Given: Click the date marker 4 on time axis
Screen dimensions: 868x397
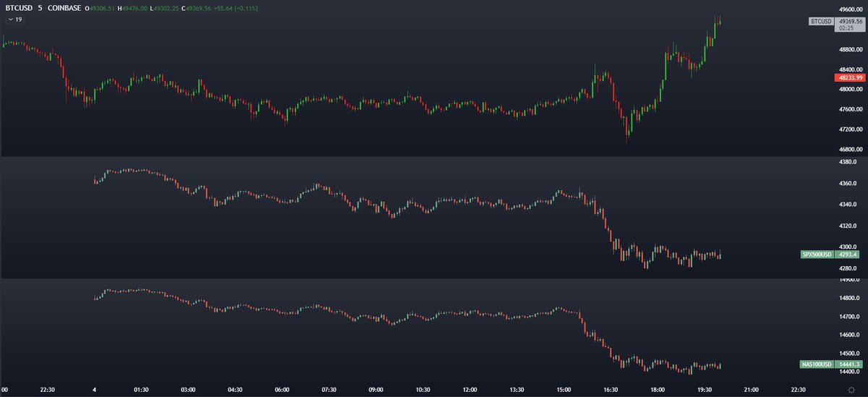Looking at the screenshot, I should [x=95, y=389].
